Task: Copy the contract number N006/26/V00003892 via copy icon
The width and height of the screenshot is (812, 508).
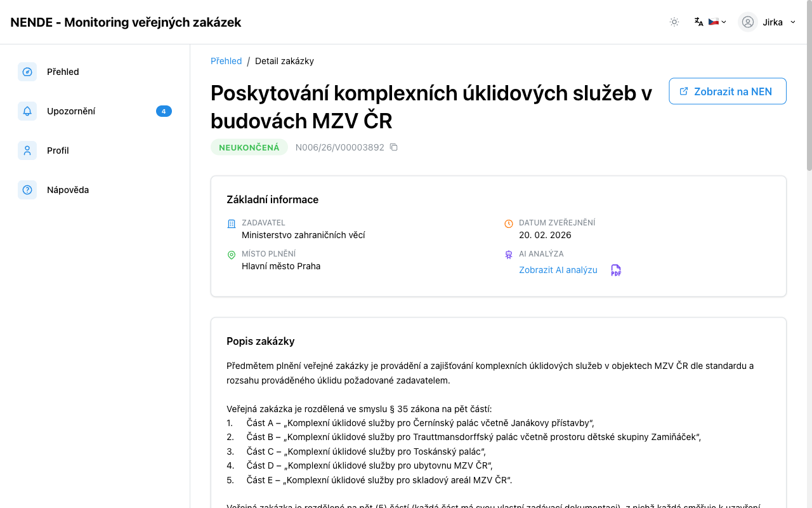Action: [x=393, y=147]
